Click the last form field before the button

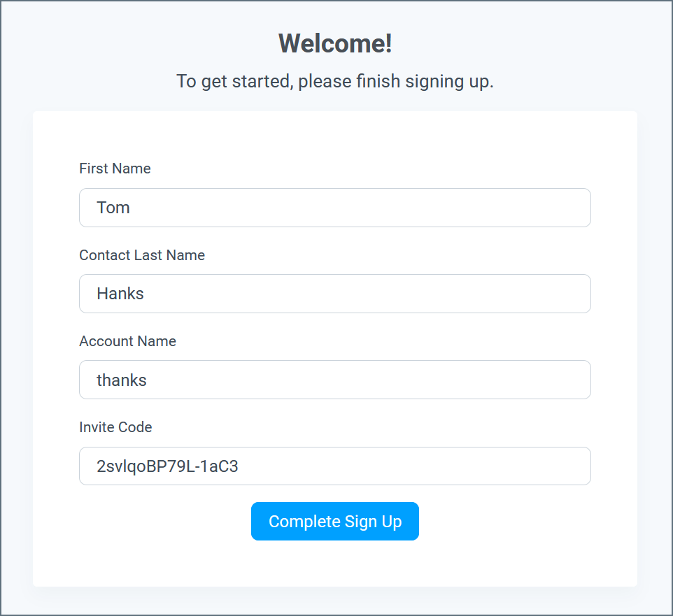334,466
